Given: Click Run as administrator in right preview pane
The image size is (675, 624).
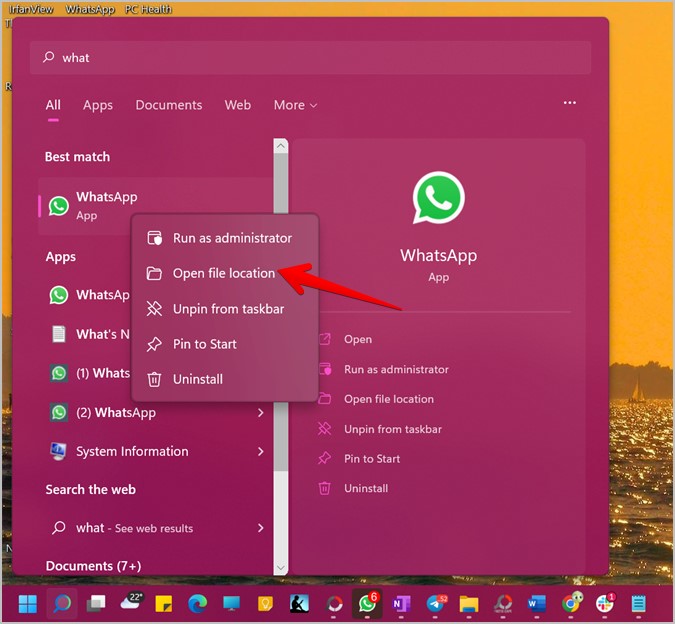Looking at the screenshot, I should click(396, 369).
